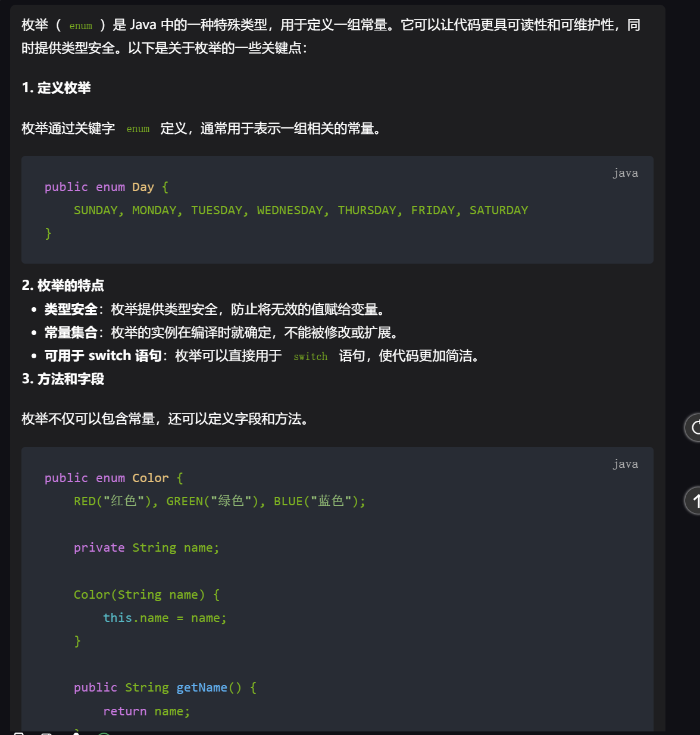This screenshot has width=700, height=735.
Task: Click the inline 'enum' code in the first paragraph
Action: tap(81, 26)
